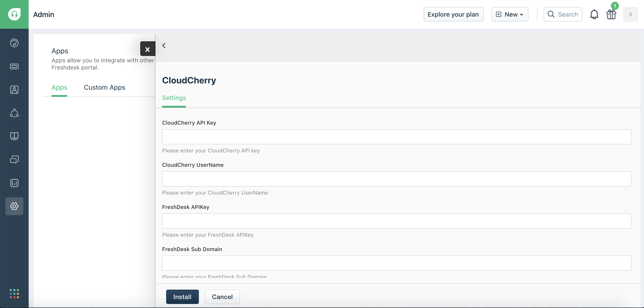Click the CloudCherry heading text
Screen dimensions: 644x308
click(189, 80)
